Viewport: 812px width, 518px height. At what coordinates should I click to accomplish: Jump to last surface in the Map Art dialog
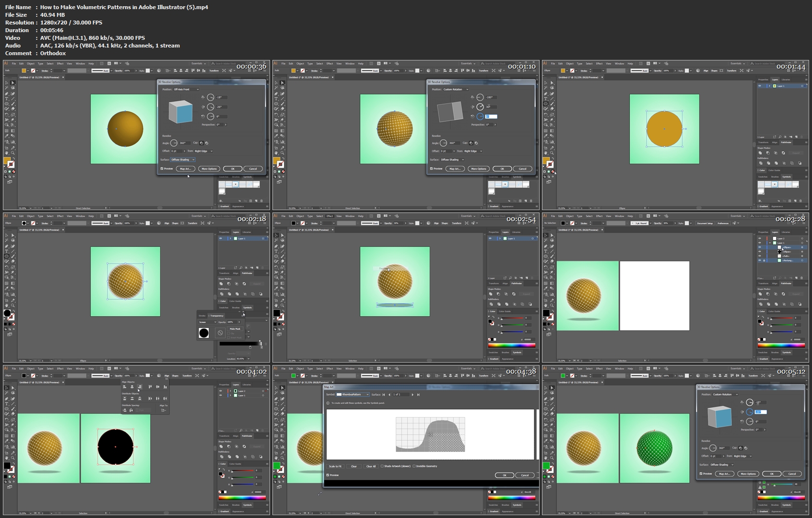pos(418,395)
